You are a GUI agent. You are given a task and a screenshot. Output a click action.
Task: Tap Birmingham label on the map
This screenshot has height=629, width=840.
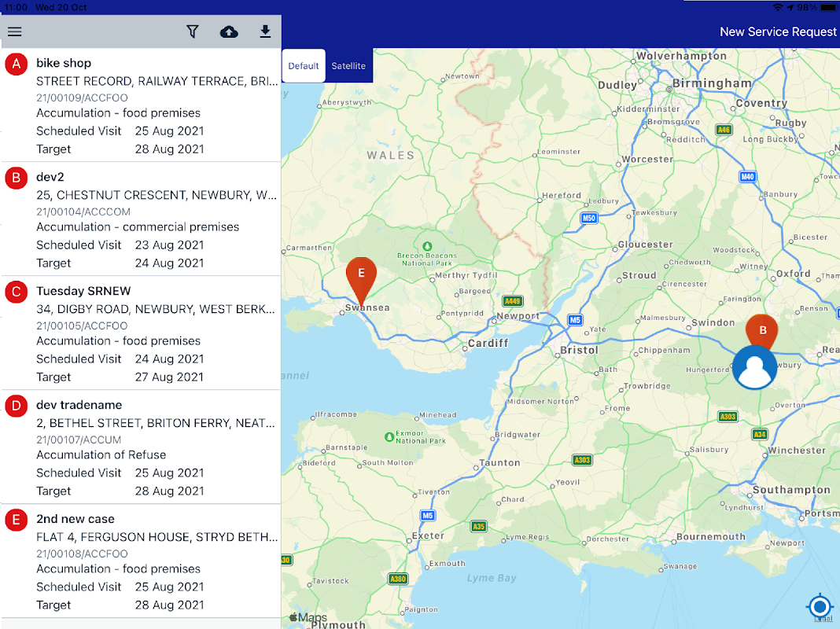point(712,83)
